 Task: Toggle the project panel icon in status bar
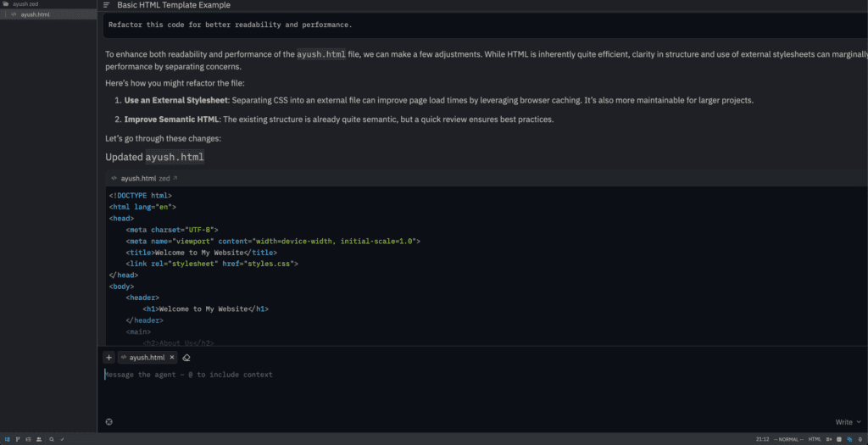point(8,439)
